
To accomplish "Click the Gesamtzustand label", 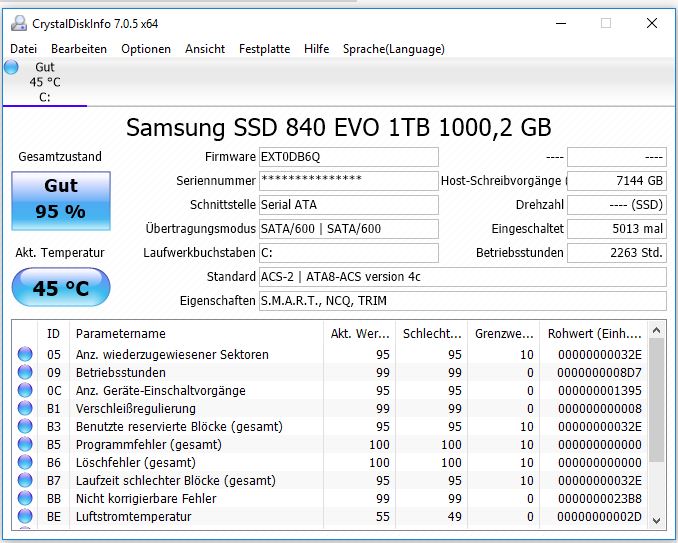I will [x=60, y=157].
